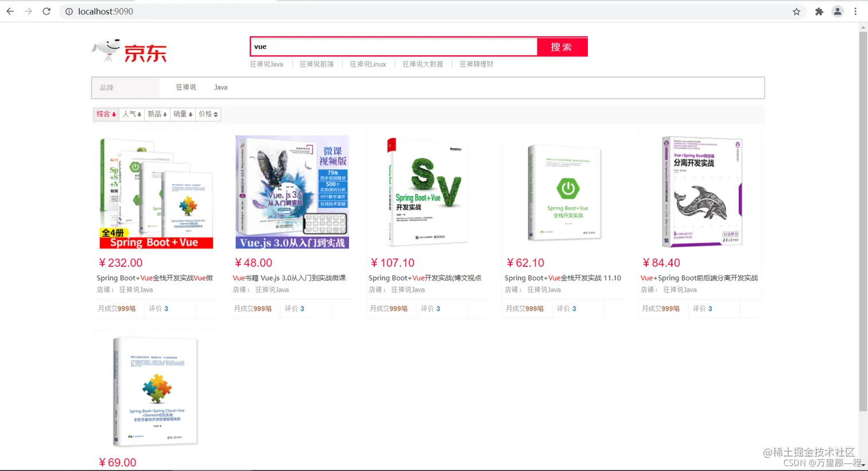The image size is (868, 471).
Task: Click the ¥107.10 price
Action: 393,263
